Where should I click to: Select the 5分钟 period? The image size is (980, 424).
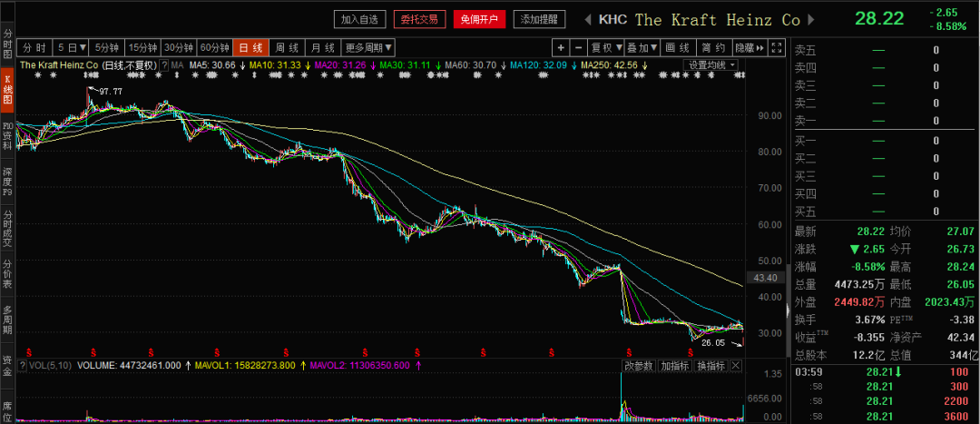(x=107, y=47)
